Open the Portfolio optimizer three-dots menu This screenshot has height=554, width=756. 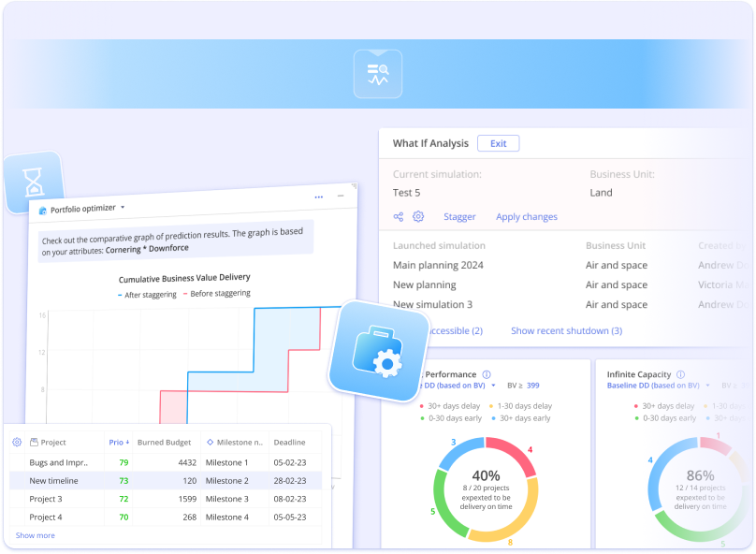[x=319, y=197]
